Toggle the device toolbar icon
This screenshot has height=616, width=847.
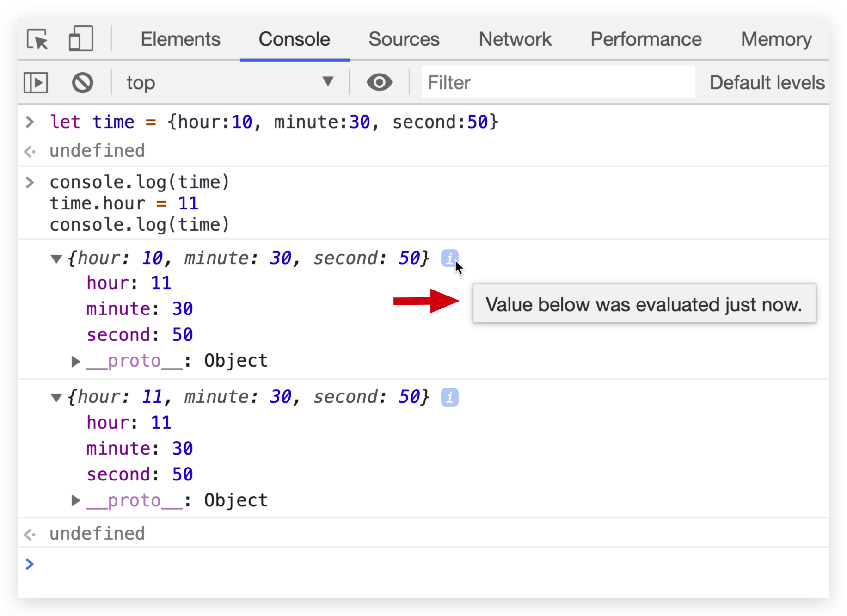pyautogui.click(x=81, y=39)
